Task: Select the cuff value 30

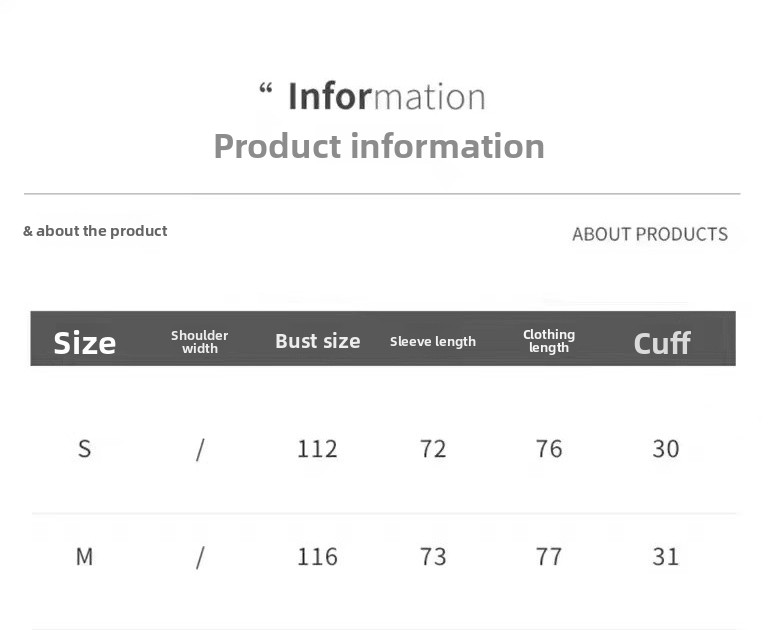Action: (x=666, y=449)
